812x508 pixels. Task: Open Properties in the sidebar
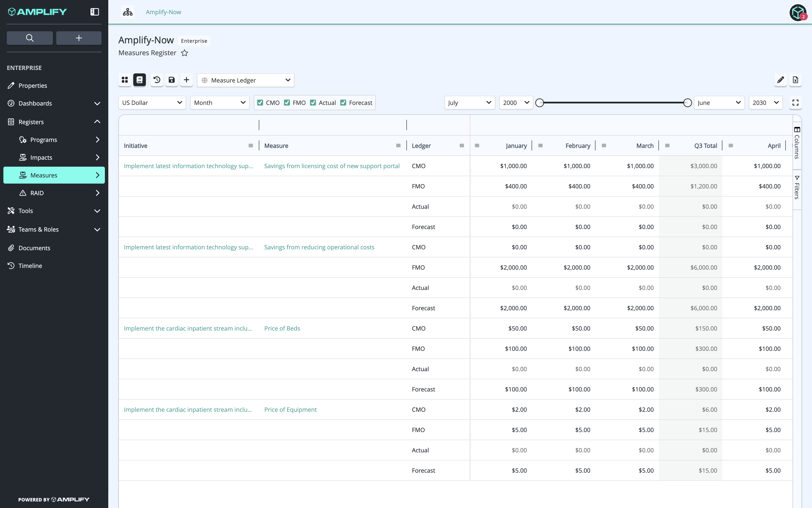pyautogui.click(x=54, y=86)
